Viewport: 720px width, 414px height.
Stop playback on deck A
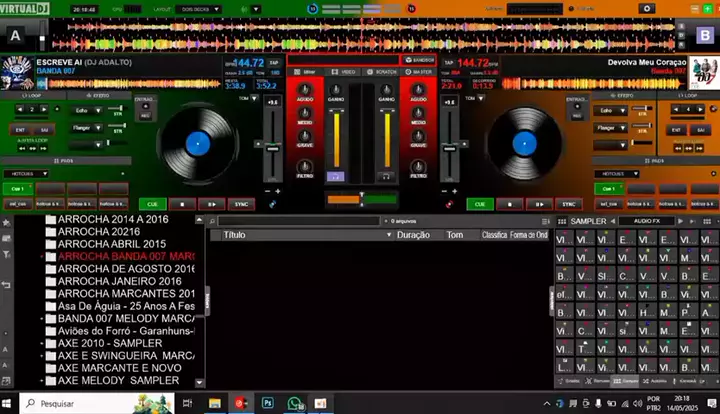pyautogui.click(x=182, y=204)
